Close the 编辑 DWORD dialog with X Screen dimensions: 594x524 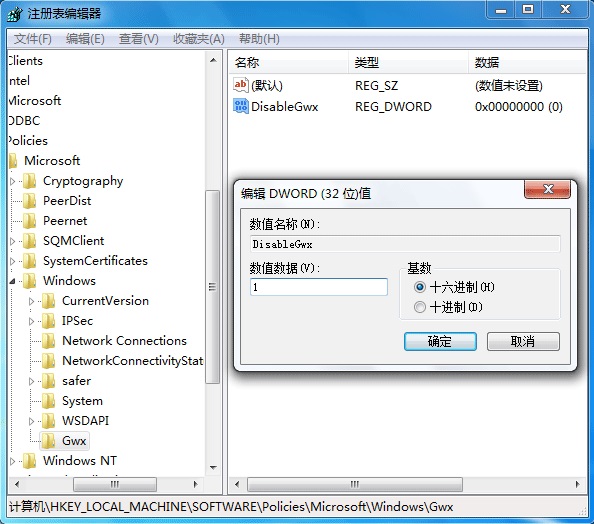click(x=547, y=189)
